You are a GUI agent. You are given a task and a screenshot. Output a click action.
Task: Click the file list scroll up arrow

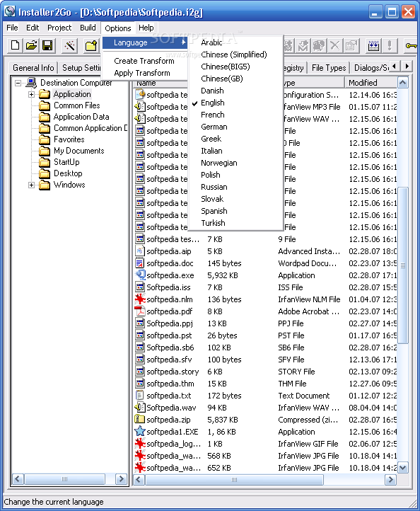[x=403, y=83]
